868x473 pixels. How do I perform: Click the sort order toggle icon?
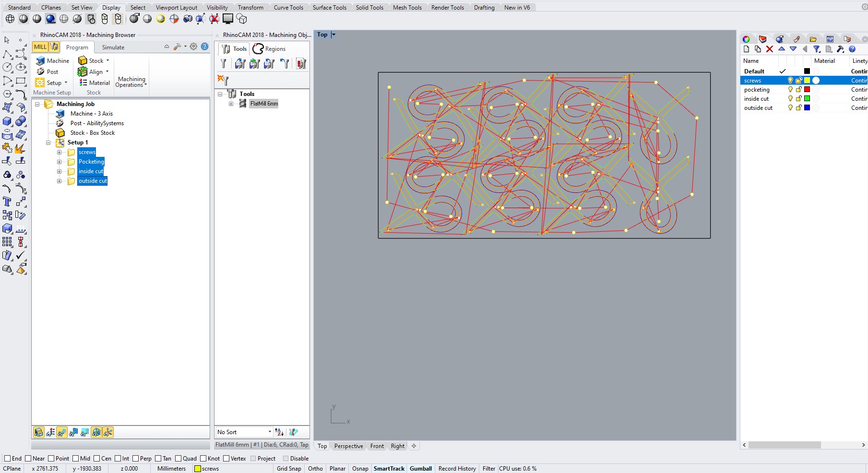pos(279,432)
